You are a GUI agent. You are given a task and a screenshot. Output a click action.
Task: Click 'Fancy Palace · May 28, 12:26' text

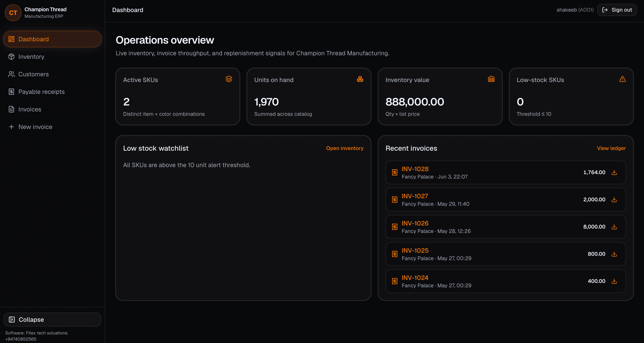coord(436,231)
